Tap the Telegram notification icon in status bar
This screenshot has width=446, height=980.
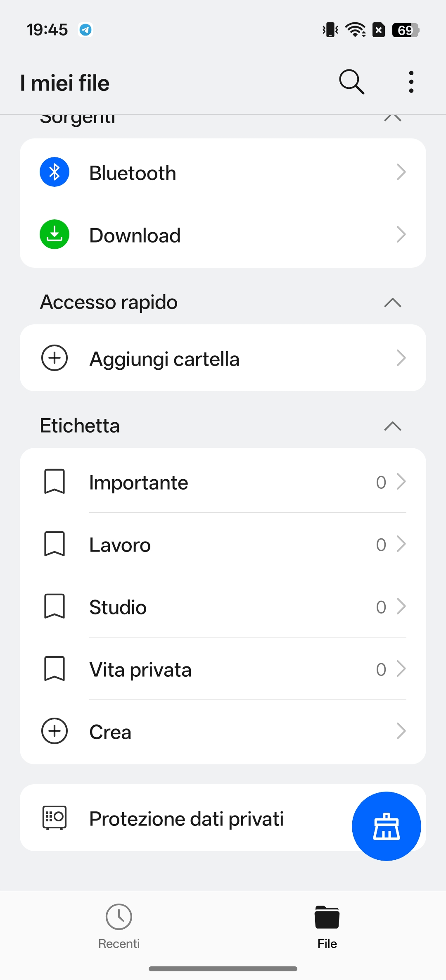pos(85,30)
